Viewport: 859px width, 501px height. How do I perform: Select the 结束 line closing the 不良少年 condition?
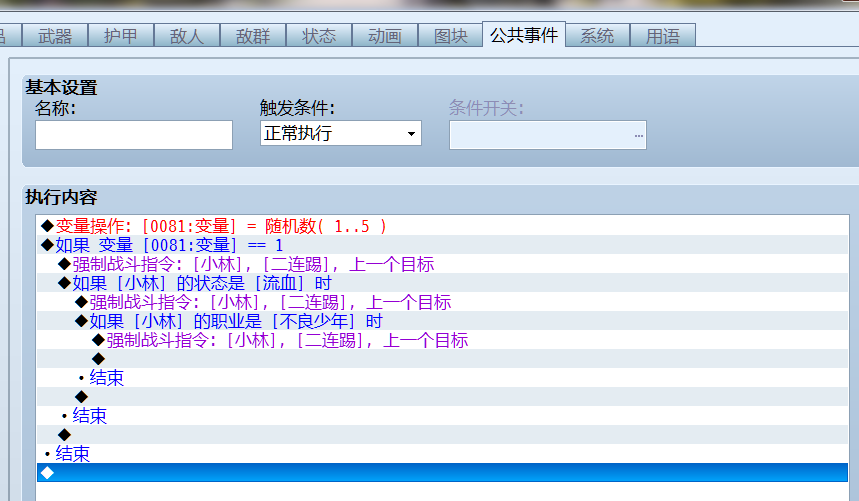pyautogui.click(x=442, y=378)
